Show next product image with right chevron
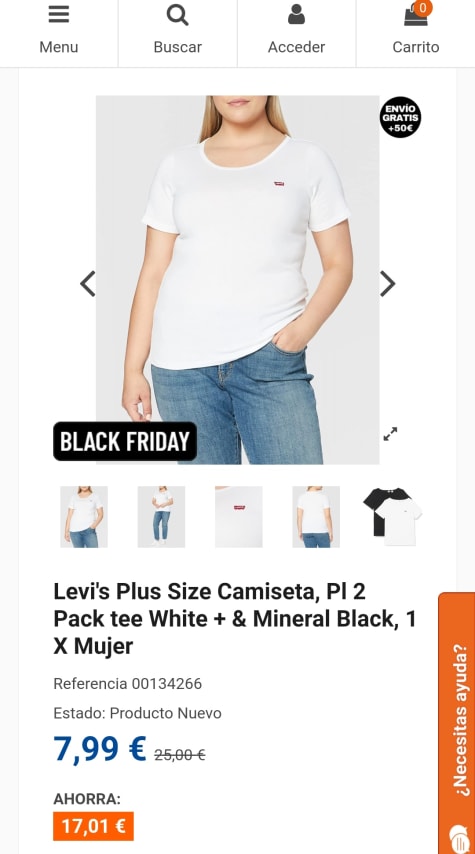Screen dimensions: 475x854 [x=387, y=284]
